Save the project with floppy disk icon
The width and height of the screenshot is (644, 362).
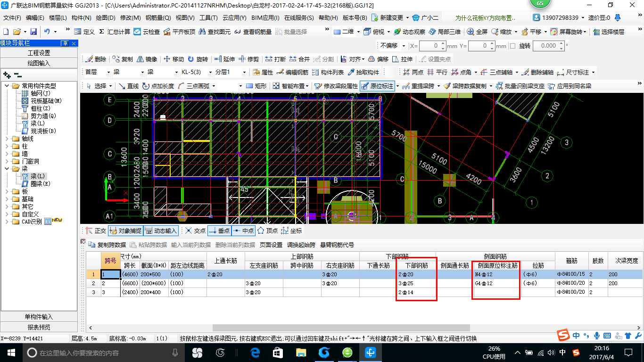pyautogui.click(x=33, y=32)
